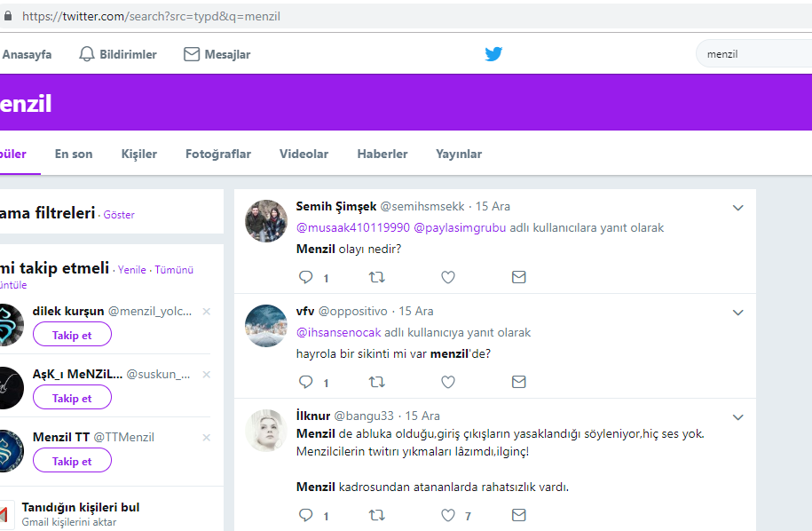
Task: Like the vfv tweet
Action: (448, 382)
